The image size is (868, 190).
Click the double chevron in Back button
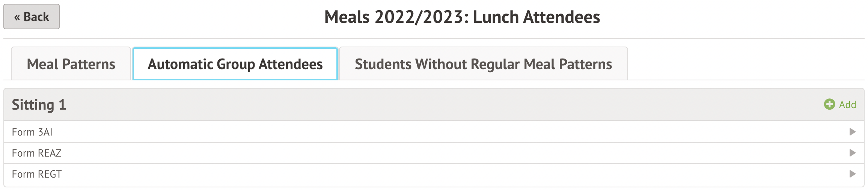pos(17,17)
